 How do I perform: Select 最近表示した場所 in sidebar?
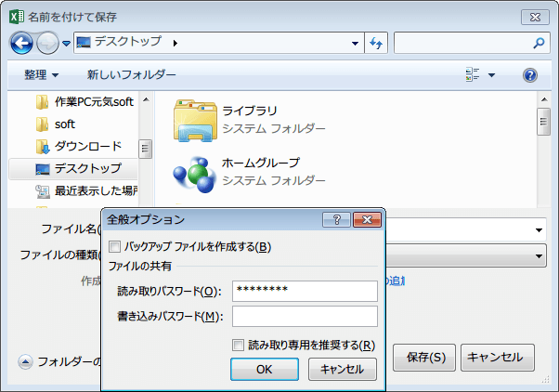click(86, 190)
